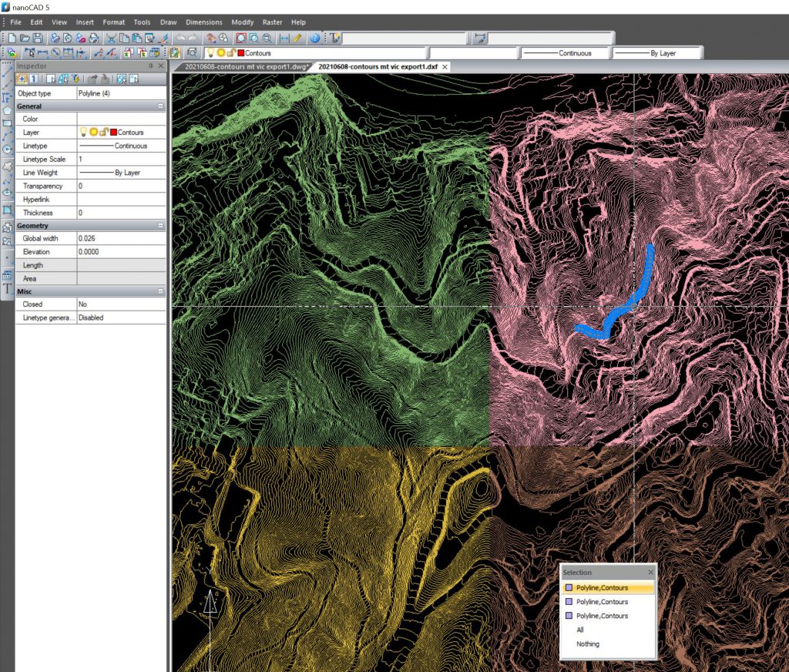Collapse the Geometry section in Inspector

pos(160,226)
